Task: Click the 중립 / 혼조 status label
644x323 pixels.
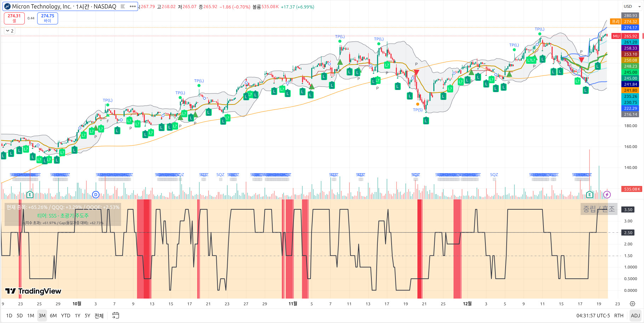Action: click(599, 209)
